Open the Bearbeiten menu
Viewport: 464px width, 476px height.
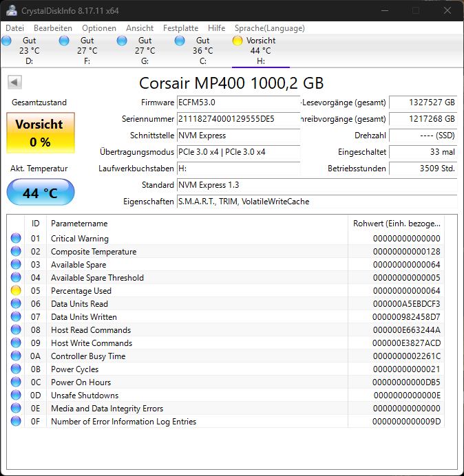53,28
